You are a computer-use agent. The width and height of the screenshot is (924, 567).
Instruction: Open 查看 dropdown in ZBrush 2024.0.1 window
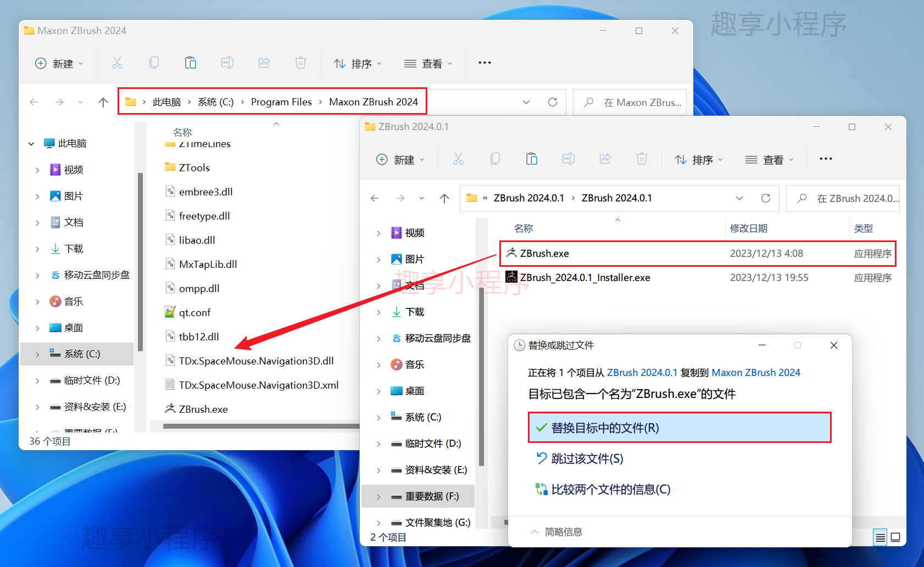tap(770, 160)
